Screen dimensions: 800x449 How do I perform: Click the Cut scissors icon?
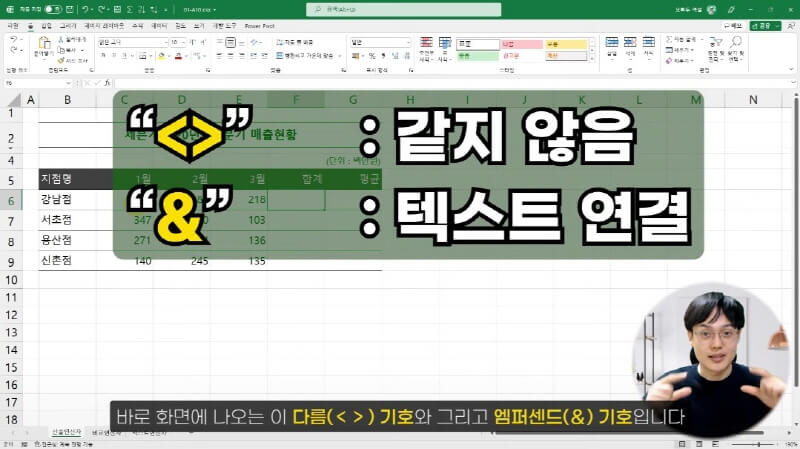(x=61, y=39)
